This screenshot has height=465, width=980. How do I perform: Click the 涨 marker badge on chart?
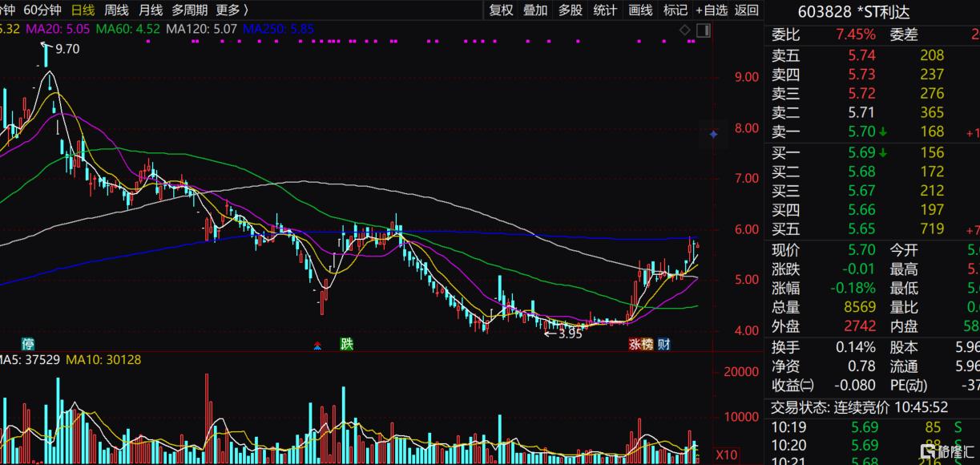point(635,345)
